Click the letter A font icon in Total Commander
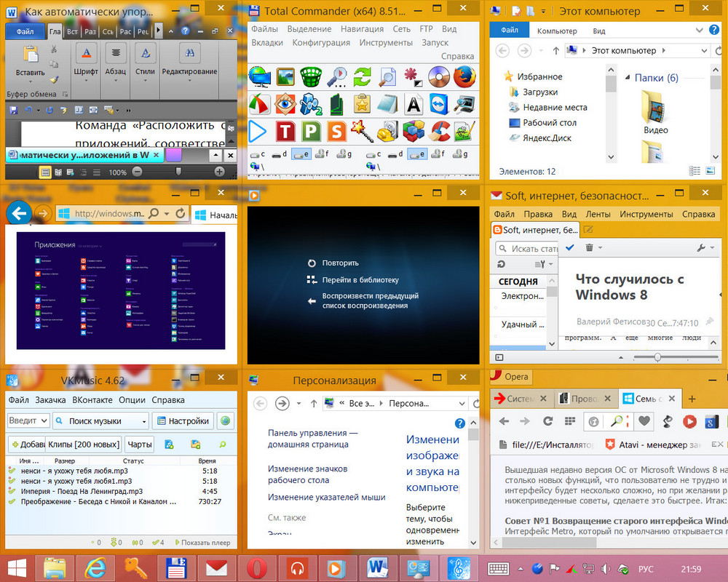 414,104
